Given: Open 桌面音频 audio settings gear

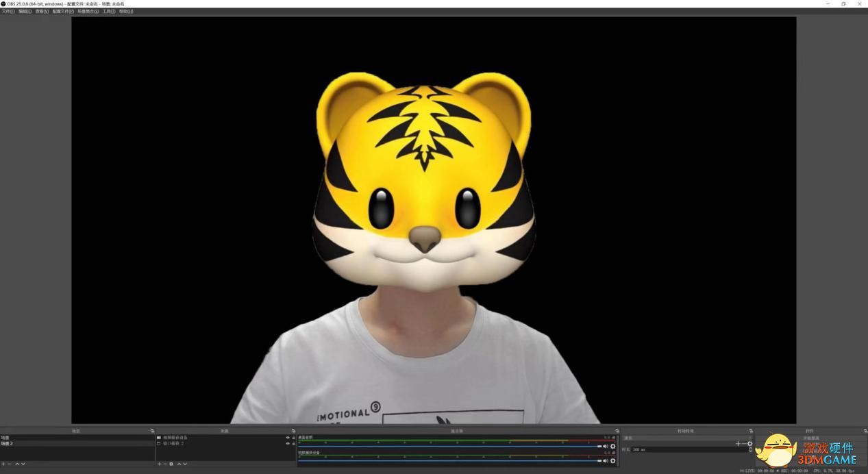Looking at the screenshot, I should 612,447.
